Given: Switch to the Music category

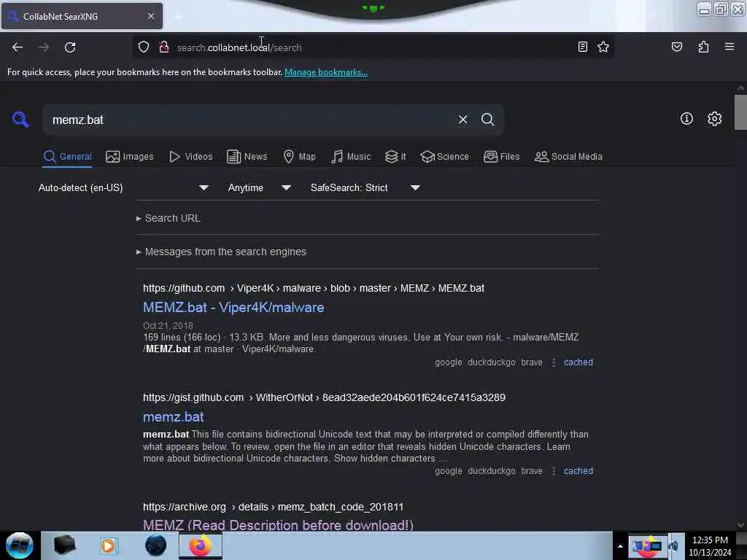Looking at the screenshot, I should (x=351, y=157).
